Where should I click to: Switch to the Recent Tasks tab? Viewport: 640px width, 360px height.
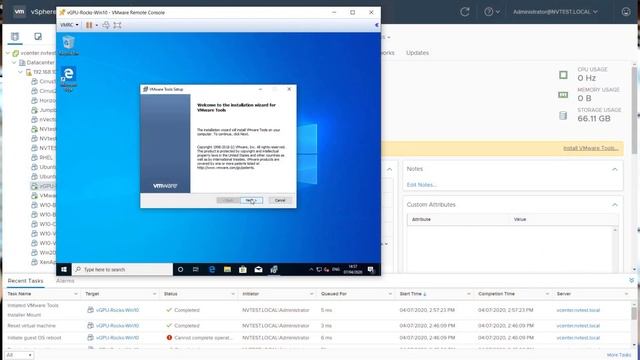pyautogui.click(x=25, y=281)
